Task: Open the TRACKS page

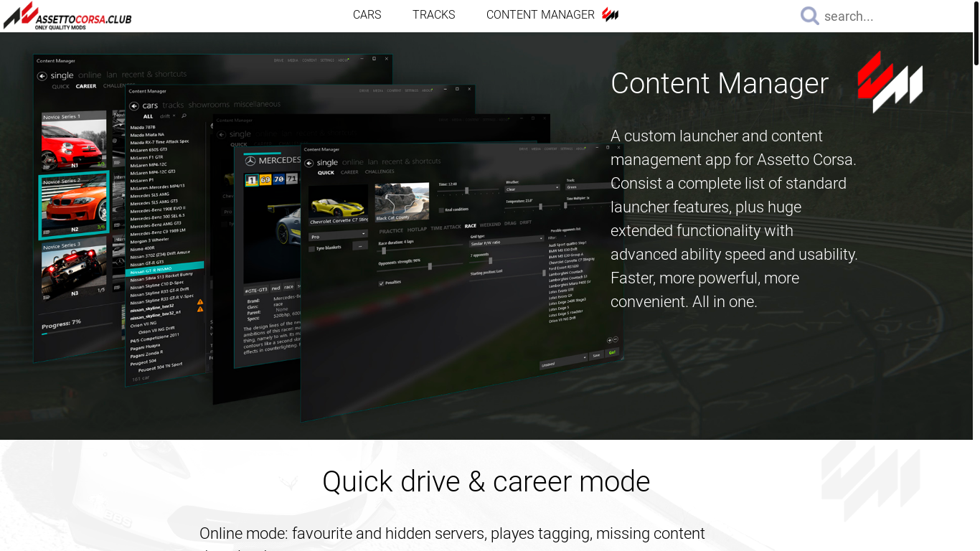Action: click(433, 14)
